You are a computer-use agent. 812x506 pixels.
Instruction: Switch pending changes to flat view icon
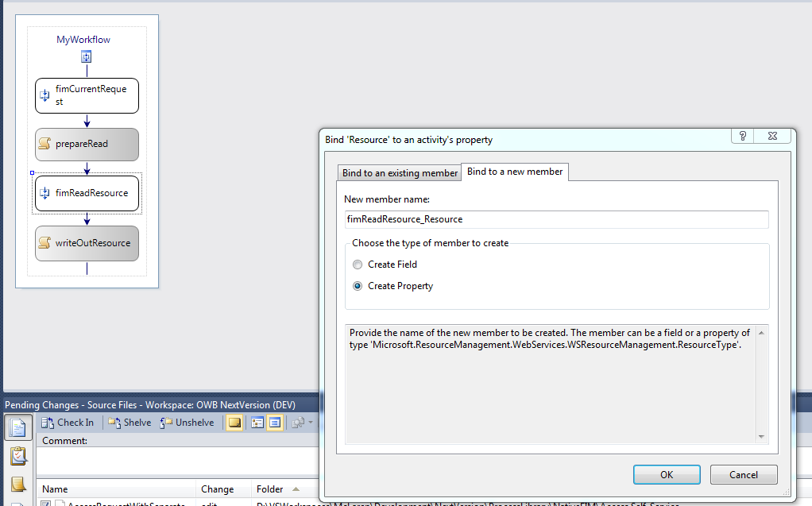click(x=274, y=423)
